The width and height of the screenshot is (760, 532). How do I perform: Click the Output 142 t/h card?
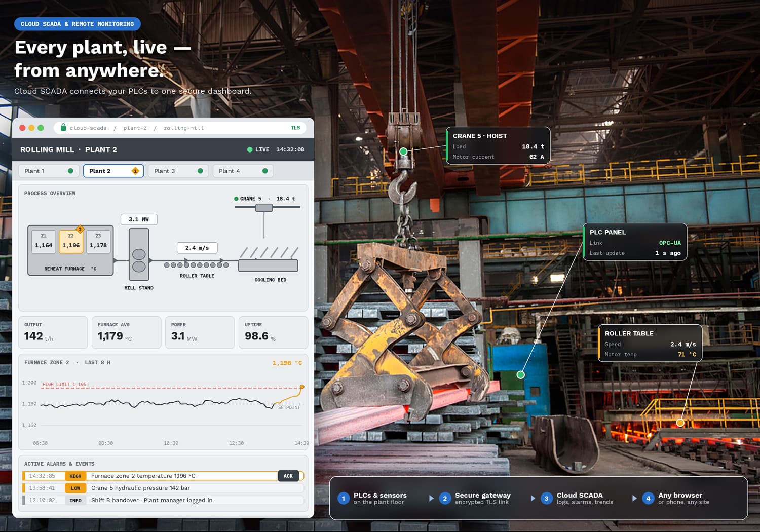53,332
